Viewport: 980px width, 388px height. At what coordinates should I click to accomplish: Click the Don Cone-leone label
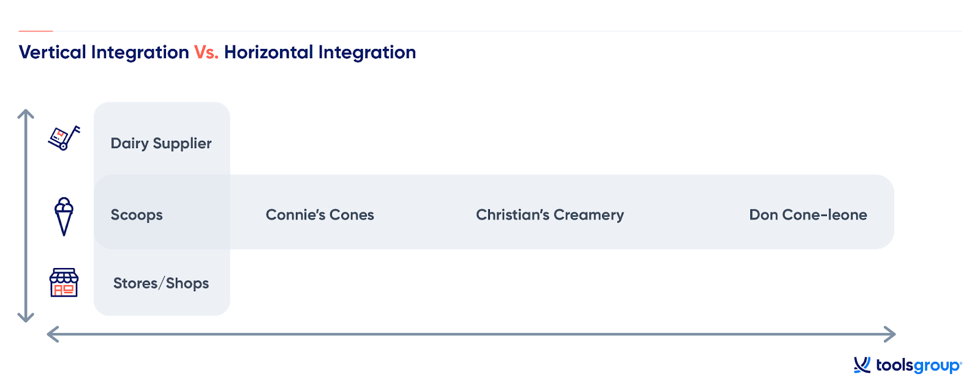tap(809, 215)
